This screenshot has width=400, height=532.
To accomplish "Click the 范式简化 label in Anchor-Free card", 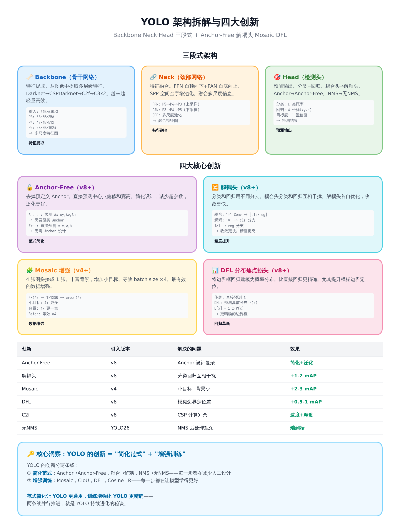I will tap(36, 241).
